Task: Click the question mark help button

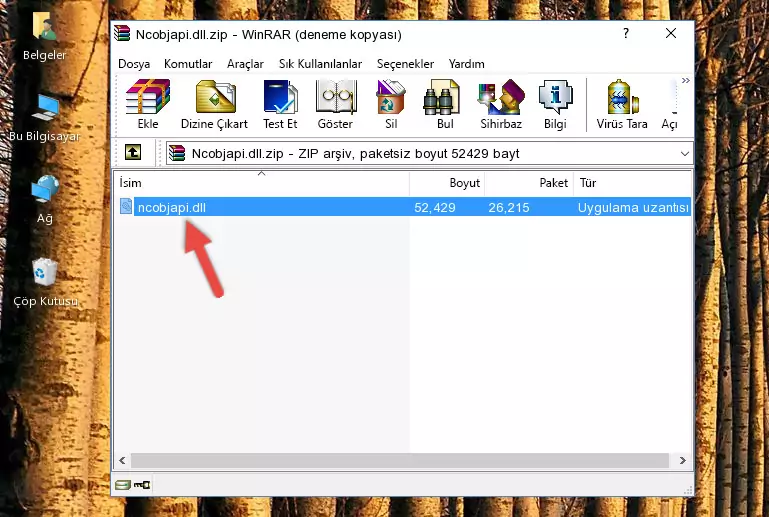Action: pos(626,33)
